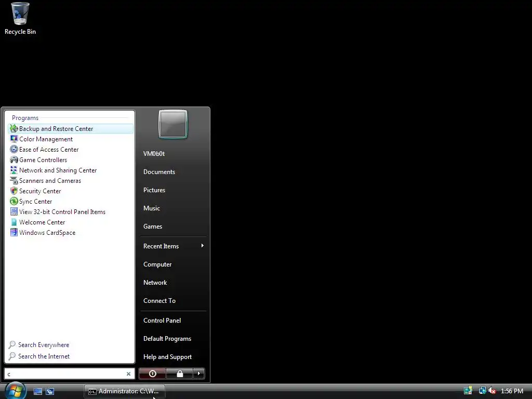Open Music from Start menu
This screenshot has height=399, width=532.
click(152, 208)
